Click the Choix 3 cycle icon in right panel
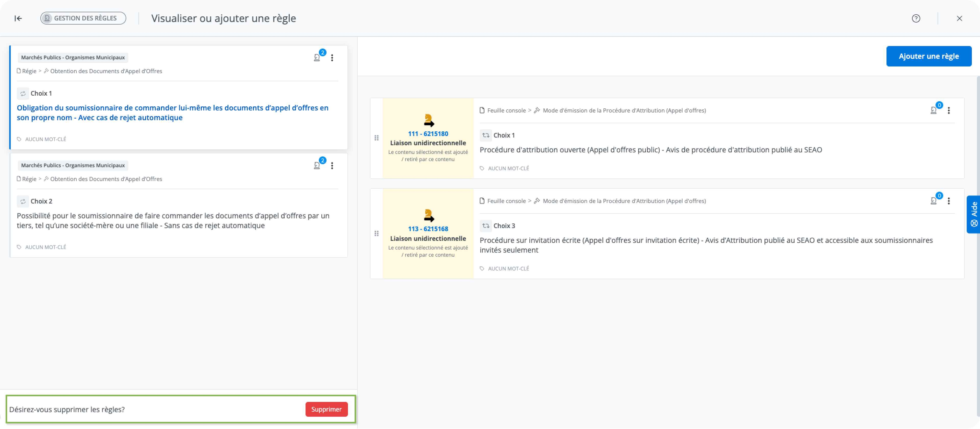This screenshot has height=429, width=980. pos(486,226)
